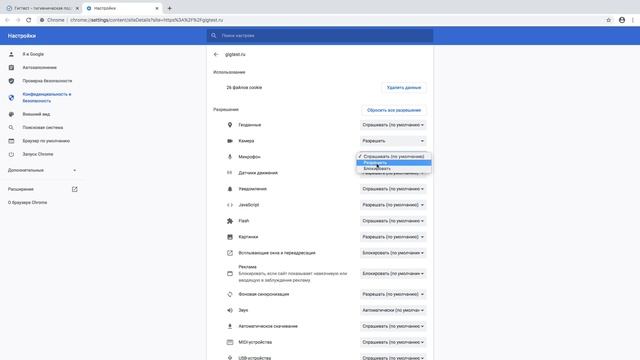Click the camera icon in Камера row

coord(230,141)
